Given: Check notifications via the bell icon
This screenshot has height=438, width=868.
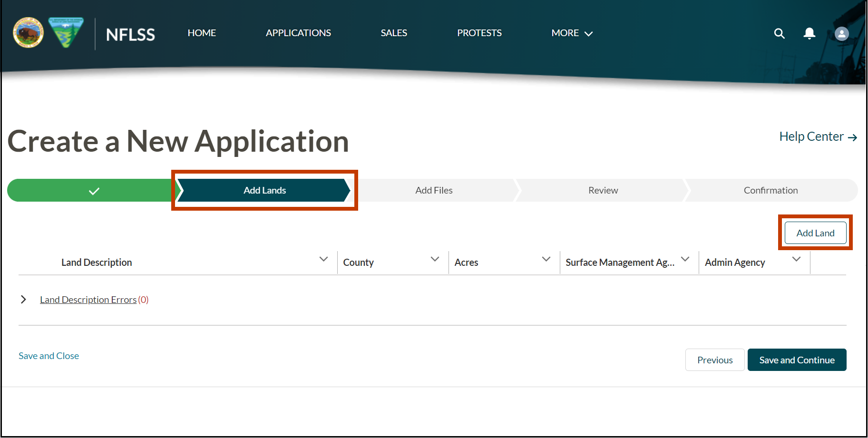Looking at the screenshot, I should pos(809,33).
